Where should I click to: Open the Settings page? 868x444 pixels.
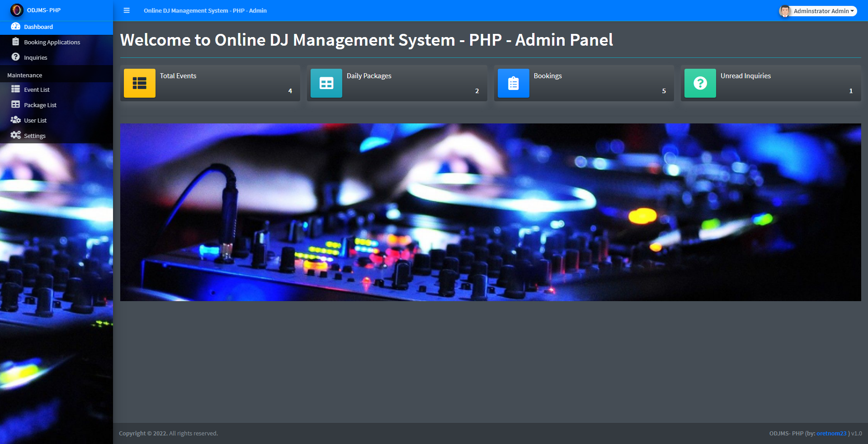(57, 136)
